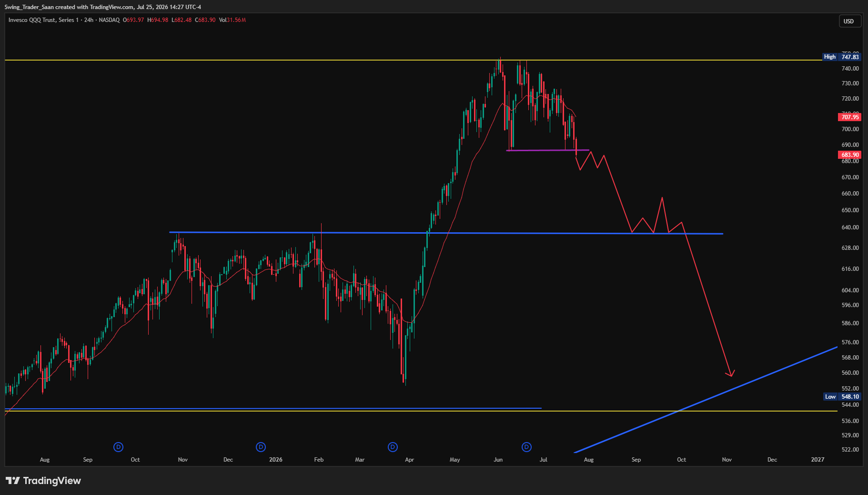Click the Vol 31.56M value
Screen dimensions: 868x495
(x=232, y=20)
